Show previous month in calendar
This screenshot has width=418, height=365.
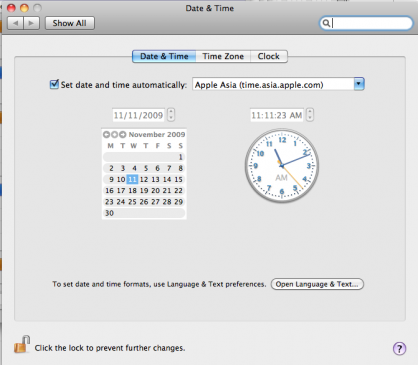tap(106, 134)
